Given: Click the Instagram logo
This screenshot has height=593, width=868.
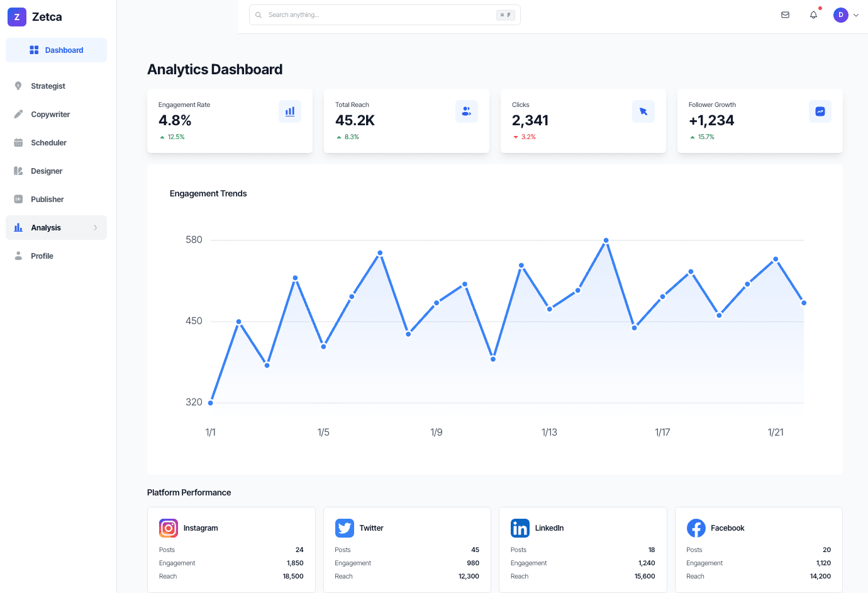Looking at the screenshot, I should 169,528.
